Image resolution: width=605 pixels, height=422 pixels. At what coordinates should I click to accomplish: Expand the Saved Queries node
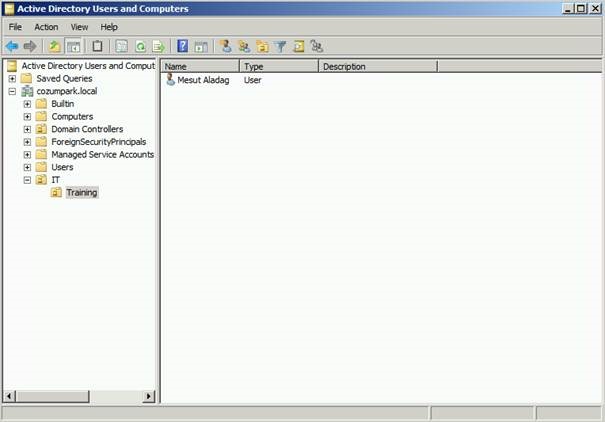click(12, 79)
